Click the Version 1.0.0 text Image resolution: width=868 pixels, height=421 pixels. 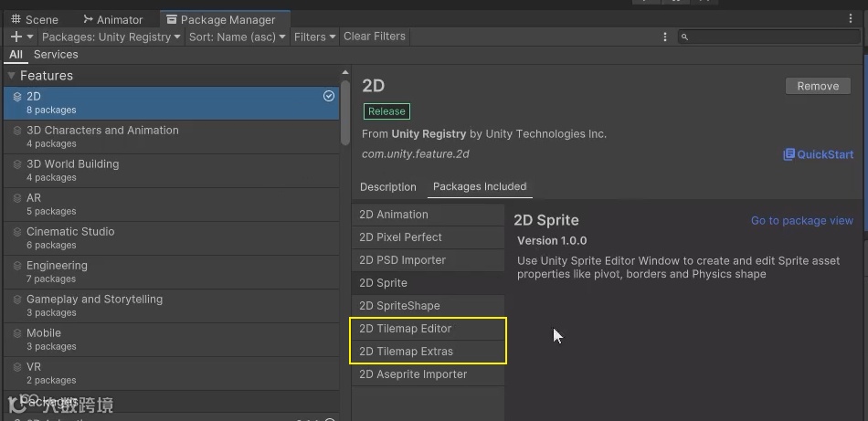(x=552, y=241)
